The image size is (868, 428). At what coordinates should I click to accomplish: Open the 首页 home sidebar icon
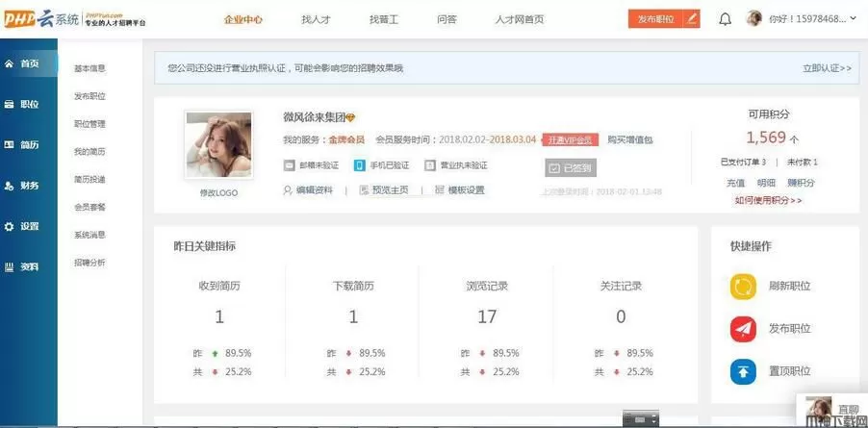tap(9, 63)
